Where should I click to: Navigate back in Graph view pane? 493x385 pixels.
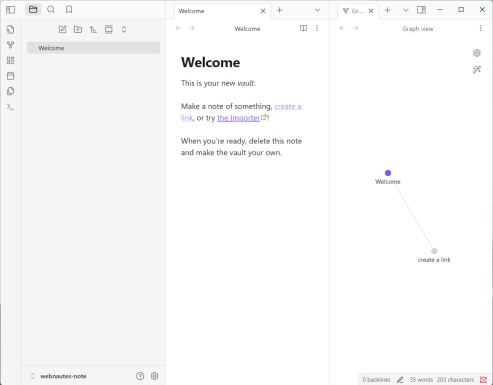[x=342, y=28]
